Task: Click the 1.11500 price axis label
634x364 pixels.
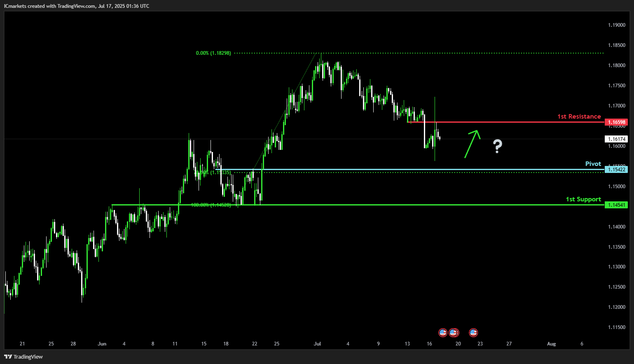Action: coord(616,327)
